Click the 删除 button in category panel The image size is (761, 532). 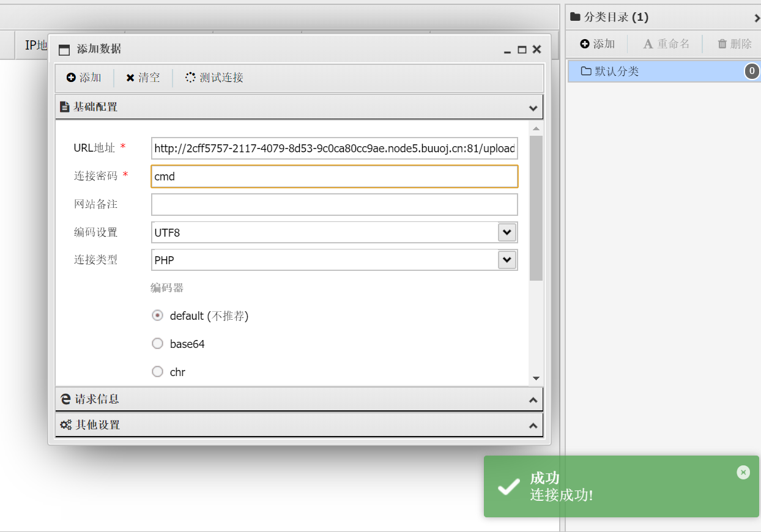pos(735,44)
